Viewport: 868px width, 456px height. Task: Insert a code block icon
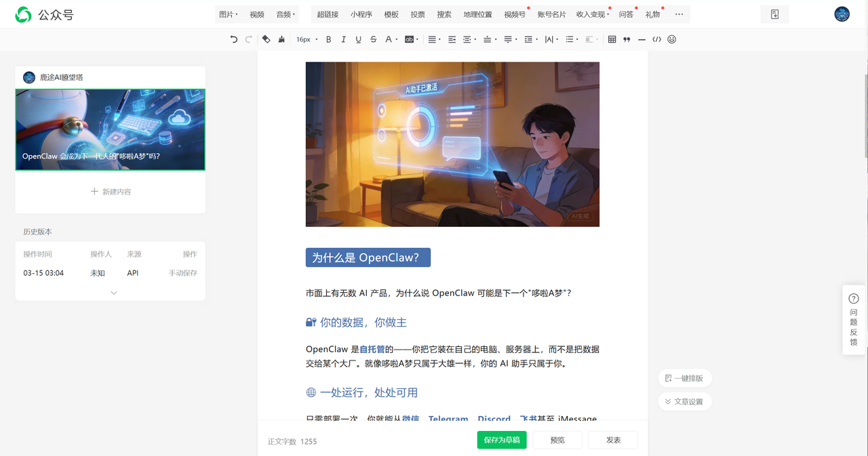click(656, 39)
